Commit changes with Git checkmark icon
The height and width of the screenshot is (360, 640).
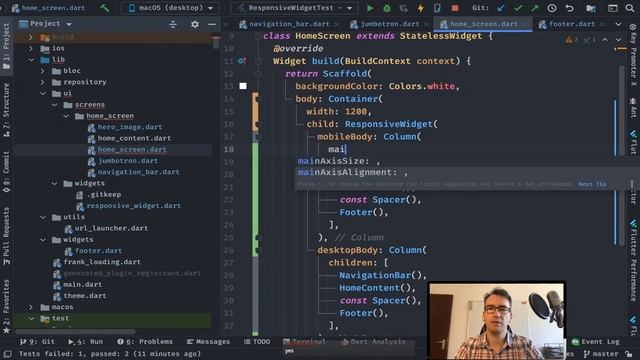click(518, 8)
